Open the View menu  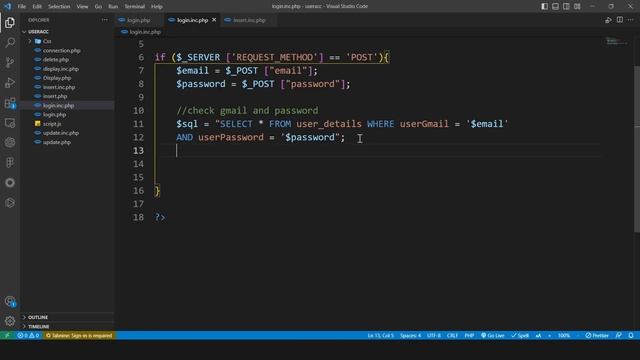click(82, 7)
